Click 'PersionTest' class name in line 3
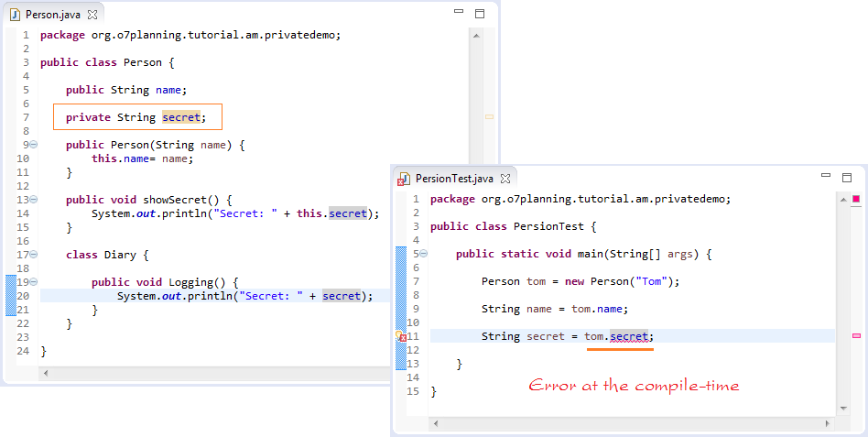The width and height of the screenshot is (868, 437). pyautogui.click(x=548, y=226)
